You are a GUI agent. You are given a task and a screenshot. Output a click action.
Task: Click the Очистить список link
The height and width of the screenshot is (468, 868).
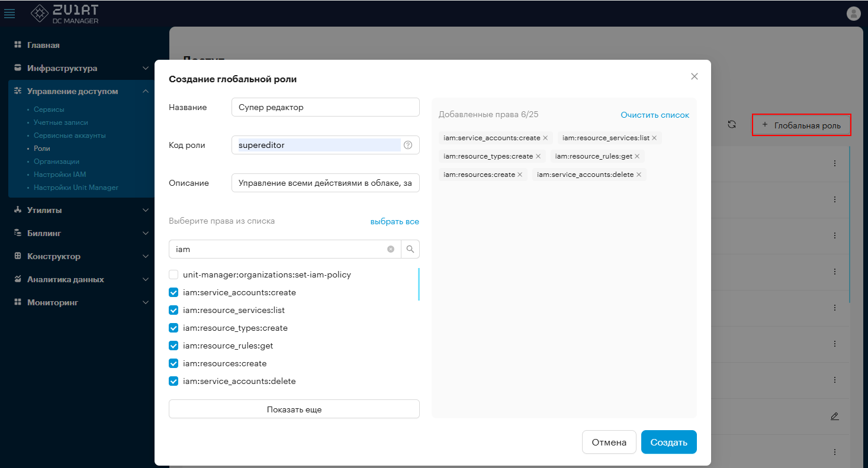655,115
